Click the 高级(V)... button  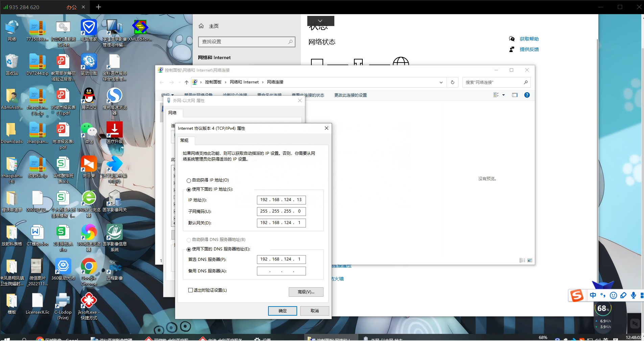[306, 292]
